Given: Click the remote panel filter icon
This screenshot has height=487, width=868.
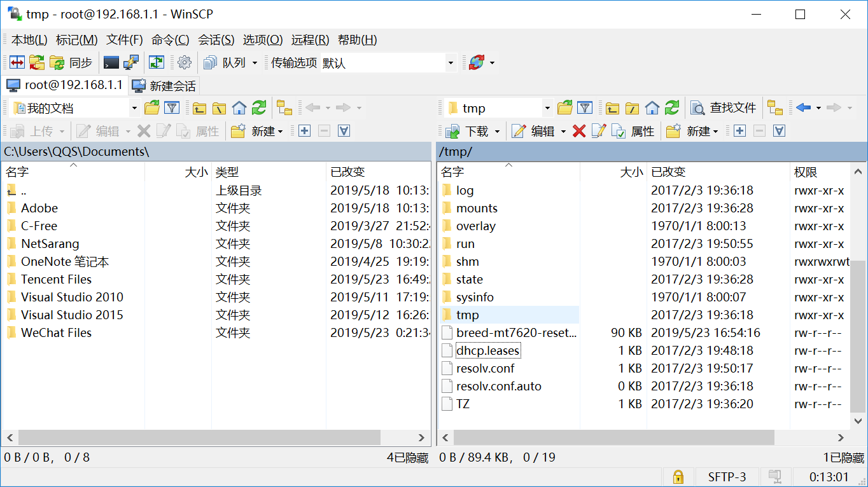Looking at the screenshot, I should coord(585,107).
